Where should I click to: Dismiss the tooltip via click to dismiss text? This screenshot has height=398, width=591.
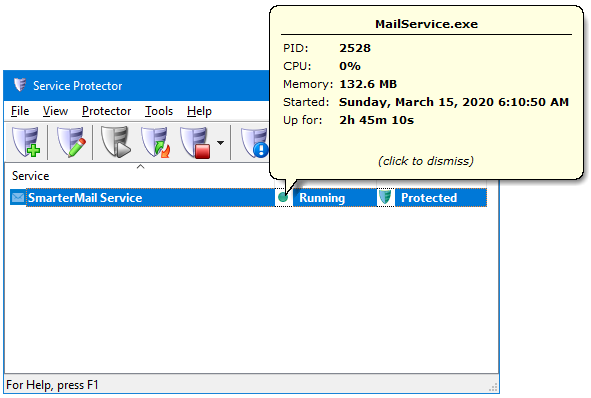pos(426,161)
